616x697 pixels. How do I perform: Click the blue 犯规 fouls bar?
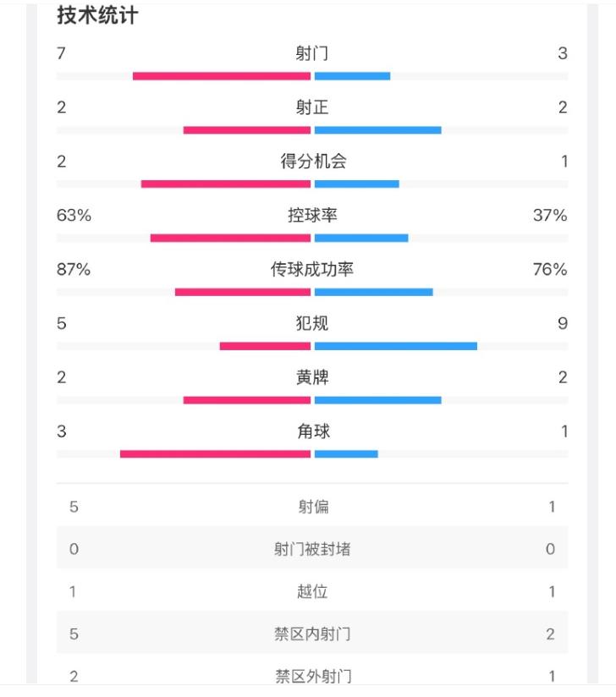coord(396,346)
